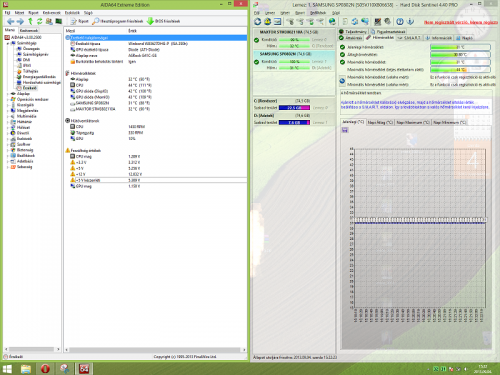Click the Riport button in AIDA64 toolbar
The width and height of the screenshot is (500, 375).
pos(80,21)
